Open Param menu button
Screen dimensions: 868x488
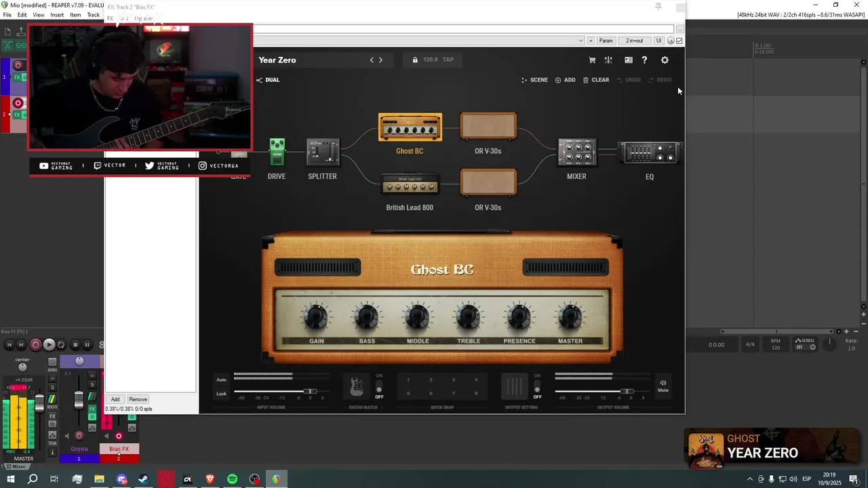pyautogui.click(x=606, y=41)
